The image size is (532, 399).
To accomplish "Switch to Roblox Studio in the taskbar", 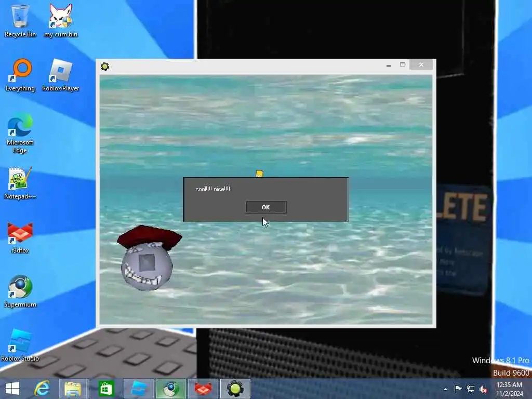I will point(138,389).
